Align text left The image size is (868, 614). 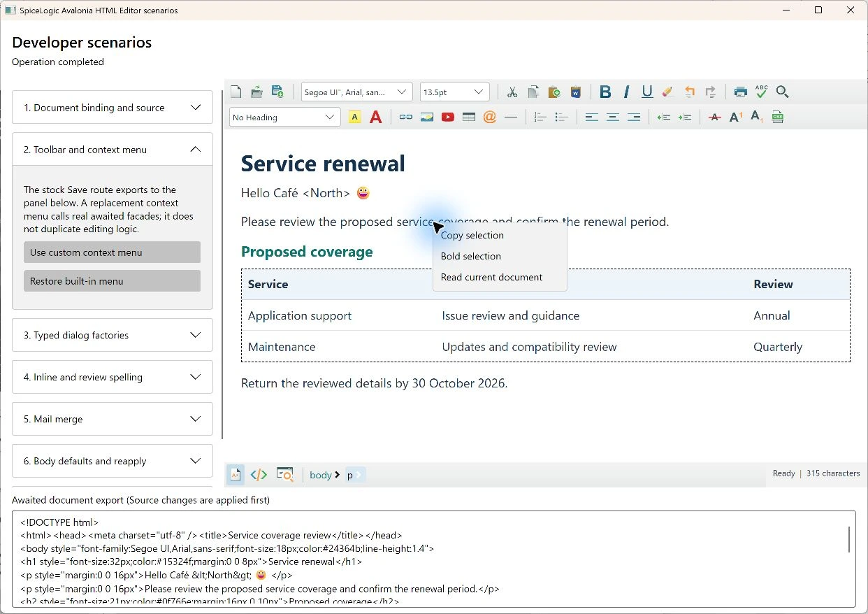[592, 117]
